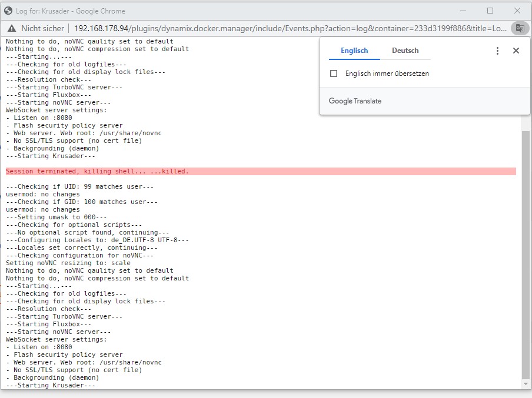532x398 pixels.
Task: Maximize the Chrome log window
Action: coord(490,11)
